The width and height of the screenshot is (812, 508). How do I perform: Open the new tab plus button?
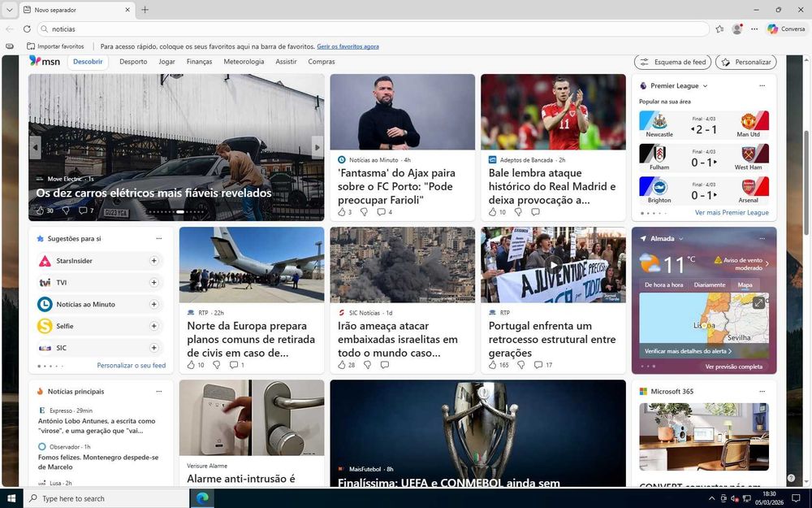click(x=145, y=10)
